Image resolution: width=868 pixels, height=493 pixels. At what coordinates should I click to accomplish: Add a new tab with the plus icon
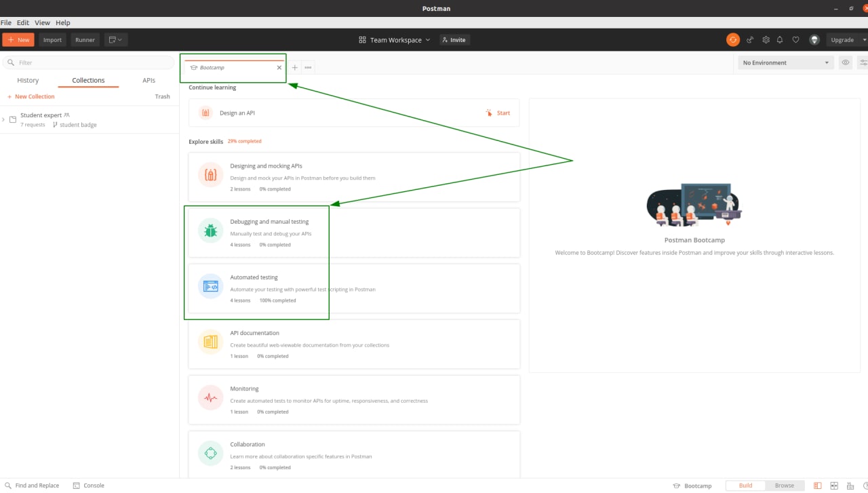coord(294,68)
